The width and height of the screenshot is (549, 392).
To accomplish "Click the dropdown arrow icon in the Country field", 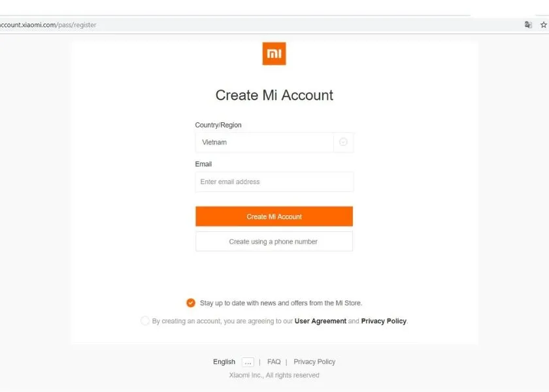I will (x=342, y=142).
